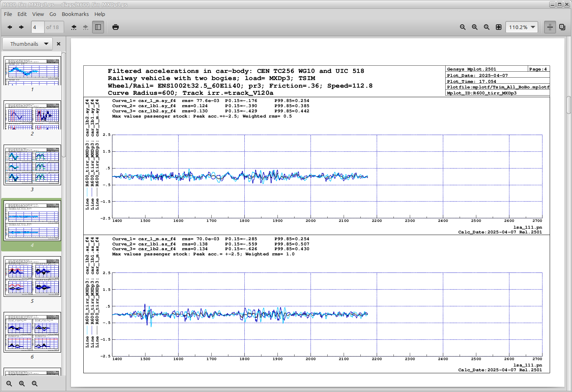Click the 'Curve_1= car_1_m.az_f4' legend line
The width and height of the screenshot is (572, 392).
(x=211, y=239)
